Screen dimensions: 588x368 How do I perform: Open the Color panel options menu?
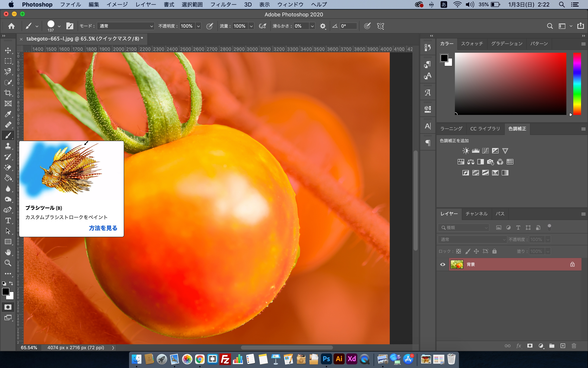click(x=583, y=44)
